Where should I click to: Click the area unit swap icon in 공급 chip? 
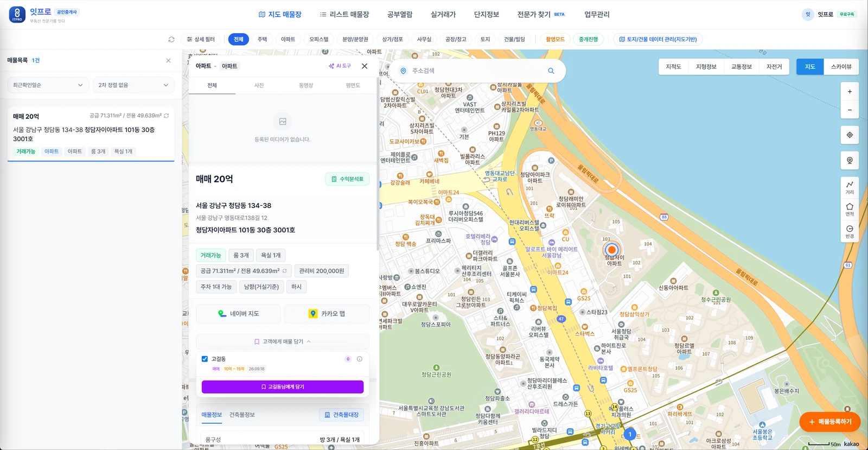click(284, 271)
